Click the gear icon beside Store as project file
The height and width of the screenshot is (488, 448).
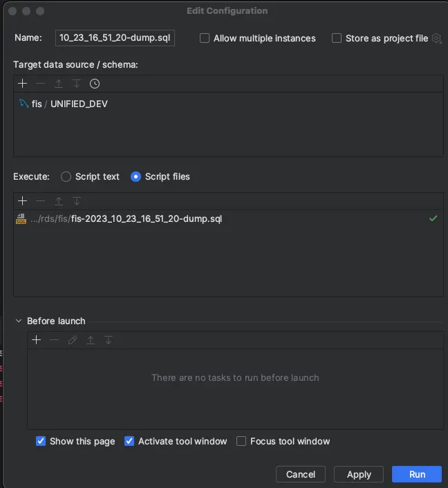(x=436, y=39)
